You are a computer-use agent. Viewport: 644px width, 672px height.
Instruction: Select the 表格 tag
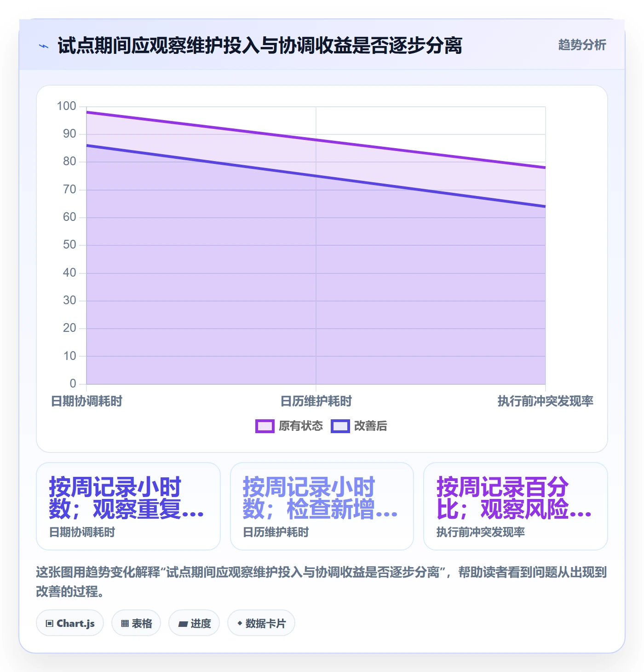pos(136,623)
